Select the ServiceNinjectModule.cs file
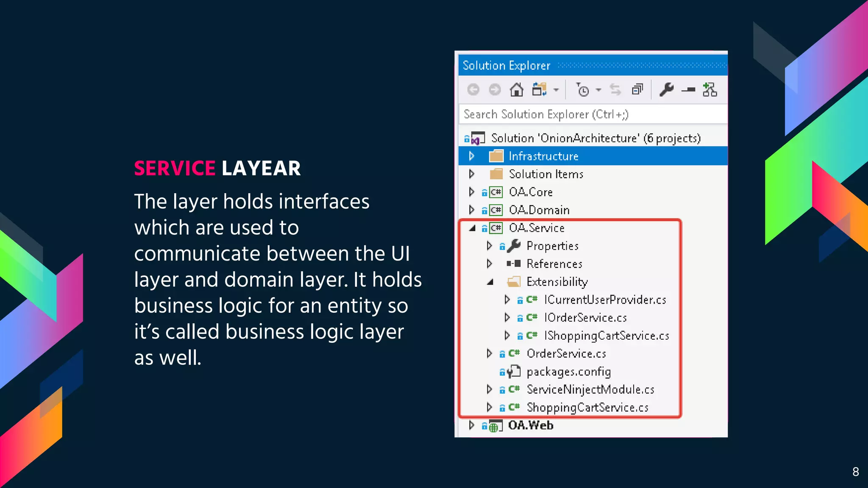868x488 pixels. click(590, 390)
